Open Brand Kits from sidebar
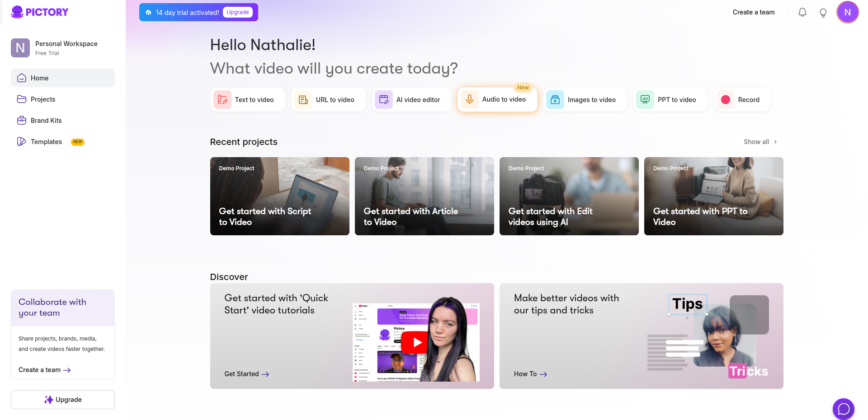Screen dimensions: 868x420 tap(46, 121)
